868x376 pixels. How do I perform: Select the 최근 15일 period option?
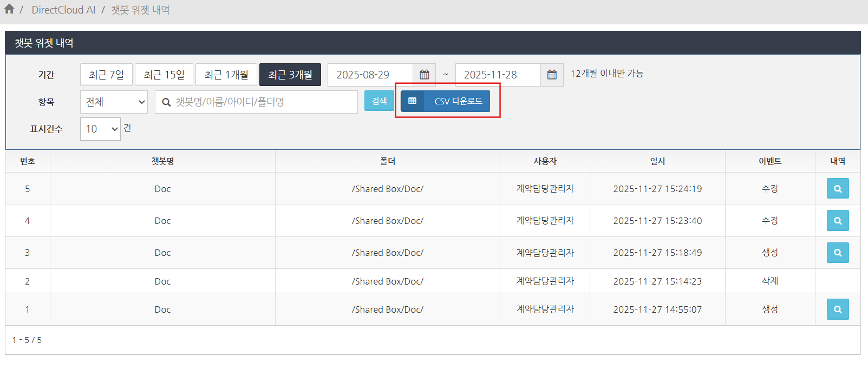coord(164,75)
